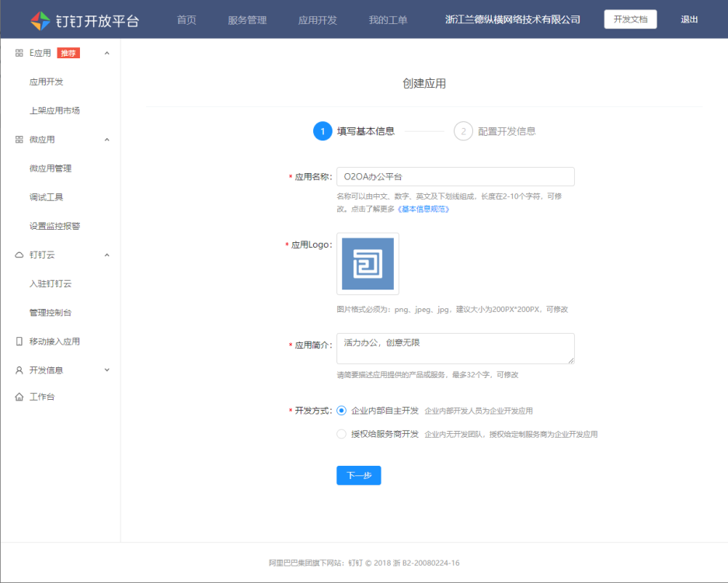Open the 基本信息规范 link

tap(423, 210)
